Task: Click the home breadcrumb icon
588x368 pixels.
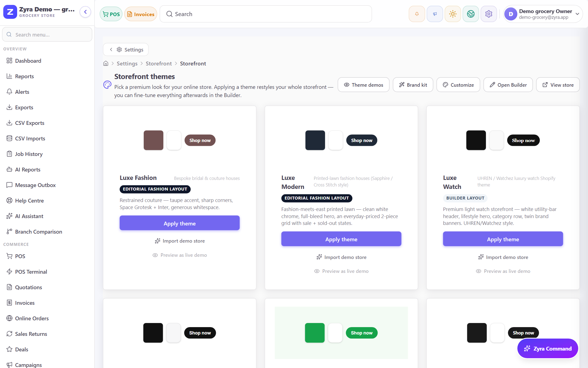Action: 106,64
